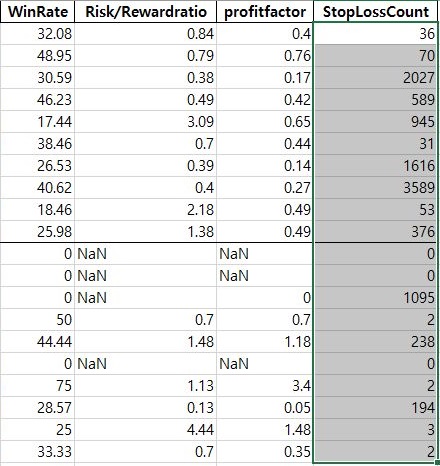Click the WinRate cell showing 32.08
Viewport: 440px width, 466px height.
tap(37, 34)
